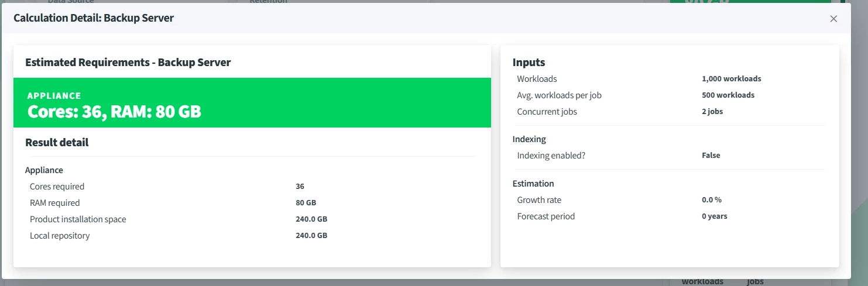Click the Avg. workloads per job label
This screenshot has height=286, width=868.
559,95
